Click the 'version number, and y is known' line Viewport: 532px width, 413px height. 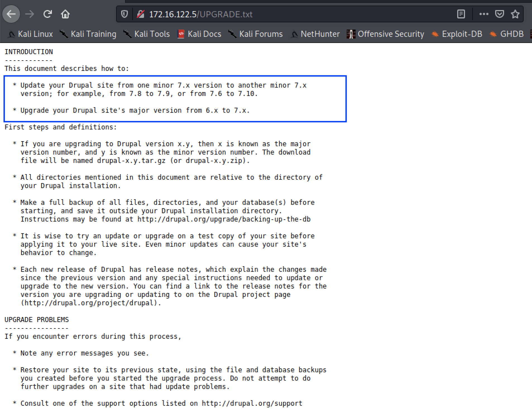tap(165, 152)
